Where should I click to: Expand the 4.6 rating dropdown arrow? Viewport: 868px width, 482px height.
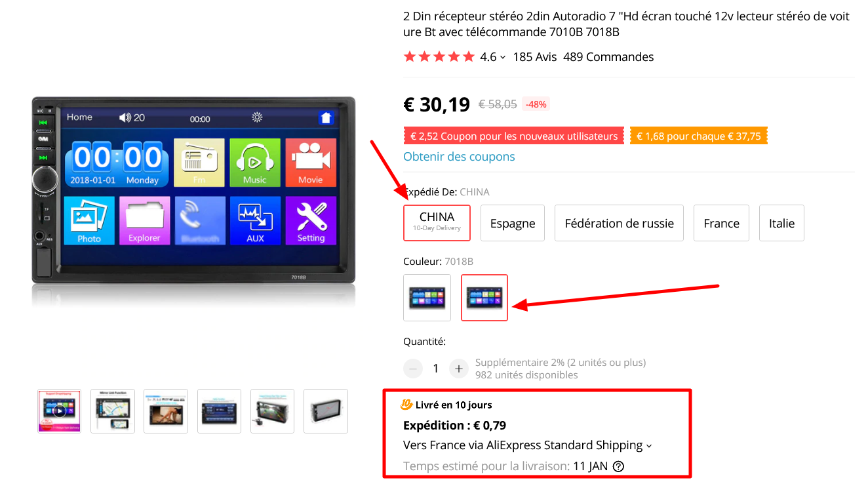[x=503, y=57]
